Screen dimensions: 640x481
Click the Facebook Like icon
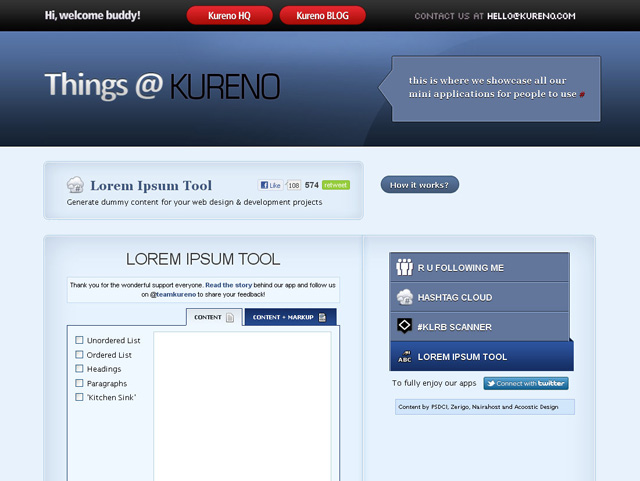[264, 185]
